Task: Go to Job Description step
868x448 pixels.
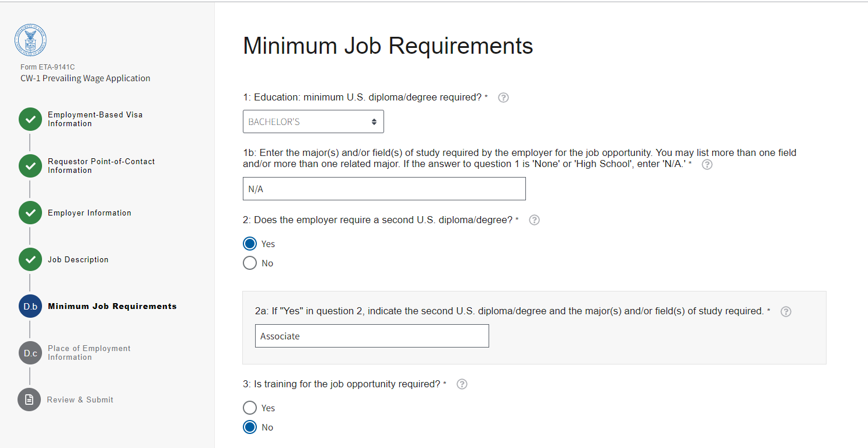Action: pos(78,260)
